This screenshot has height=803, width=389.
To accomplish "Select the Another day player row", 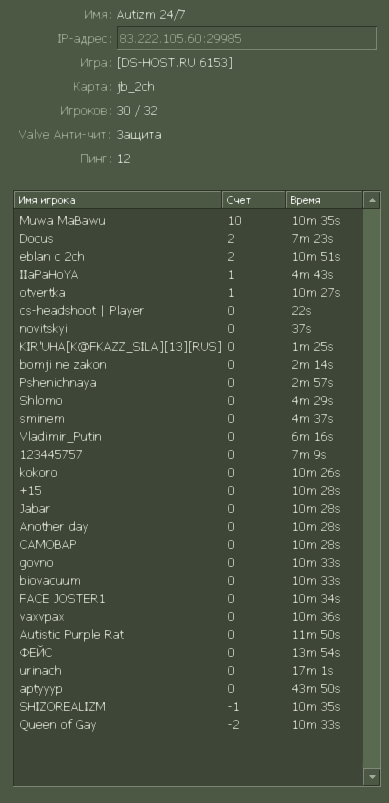I will pos(188,526).
